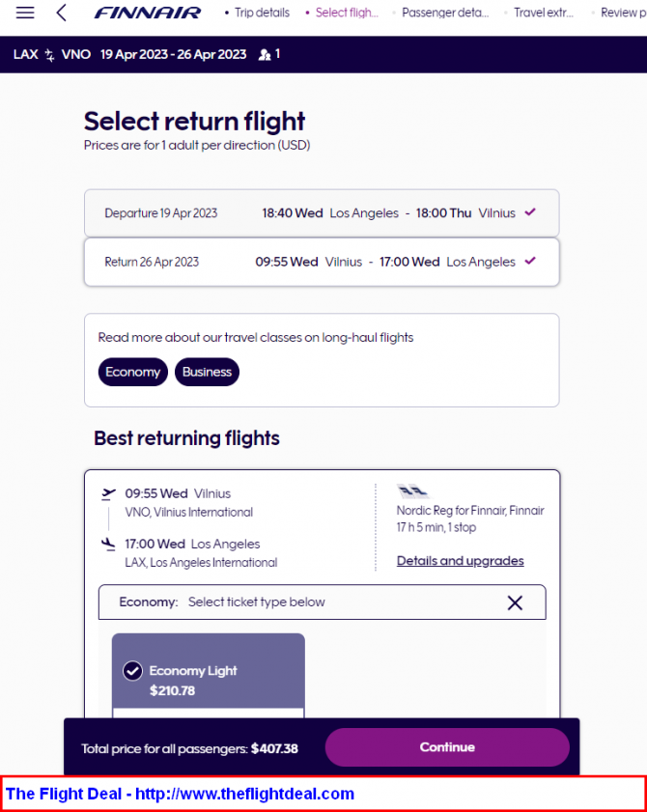Click the Finnair logo
Viewport: 647px width, 812px height.
click(x=147, y=13)
